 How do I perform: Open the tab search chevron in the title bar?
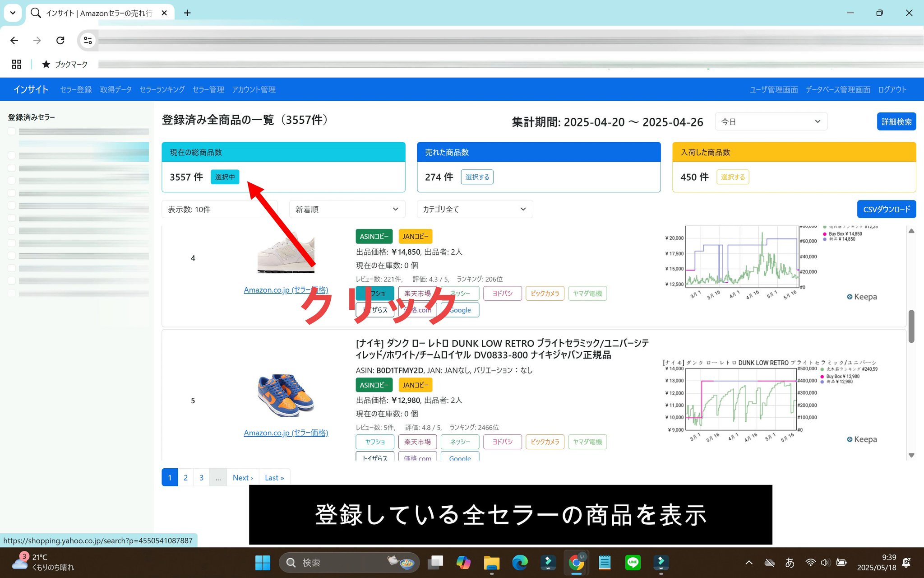(13, 13)
